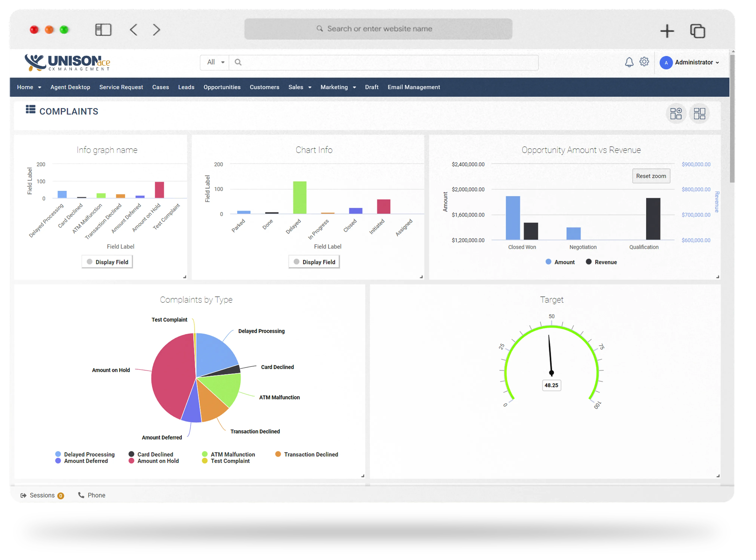Image resolution: width=756 pixels, height=560 pixels.
Task: Go to the Cases menu item
Action: tap(160, 87)
